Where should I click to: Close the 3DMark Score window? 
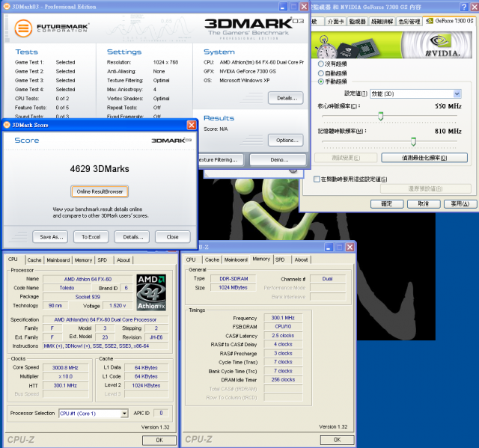pyautogui.click(x=192, y=125)
